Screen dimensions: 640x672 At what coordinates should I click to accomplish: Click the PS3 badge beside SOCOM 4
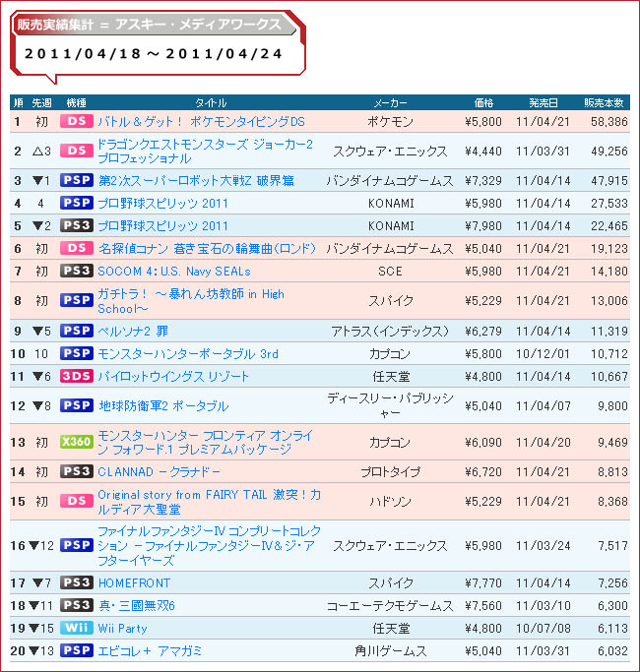(77, 271)
